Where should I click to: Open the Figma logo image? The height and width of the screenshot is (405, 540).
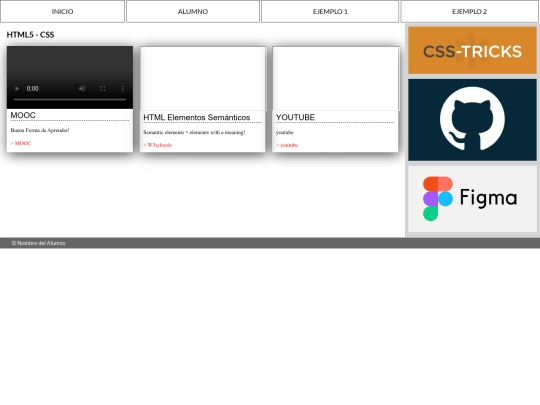(x=472, y=199)
